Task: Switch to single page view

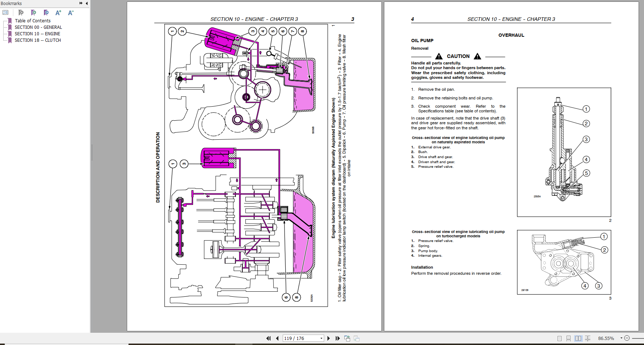Action: click(x=559, y=339)
